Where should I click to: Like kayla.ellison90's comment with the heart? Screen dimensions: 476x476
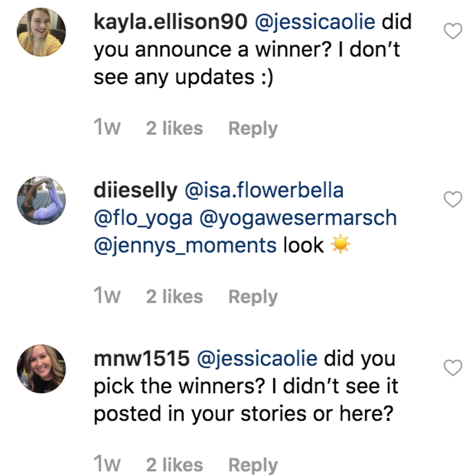[x=453, y=31]
